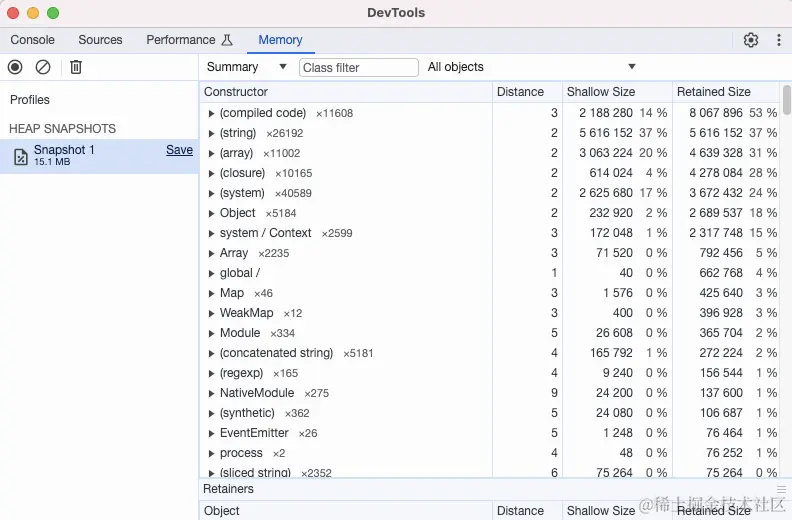Click retained size value 2 689 537
This screenshot has width=792, height=520.
tap(716, 213)
